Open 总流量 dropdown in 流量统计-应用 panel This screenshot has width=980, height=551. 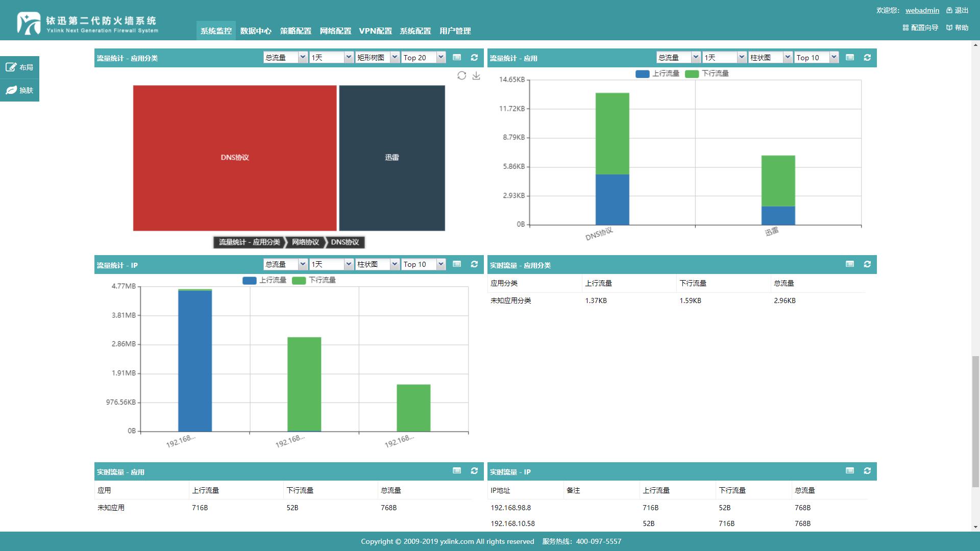pos(678,58)
